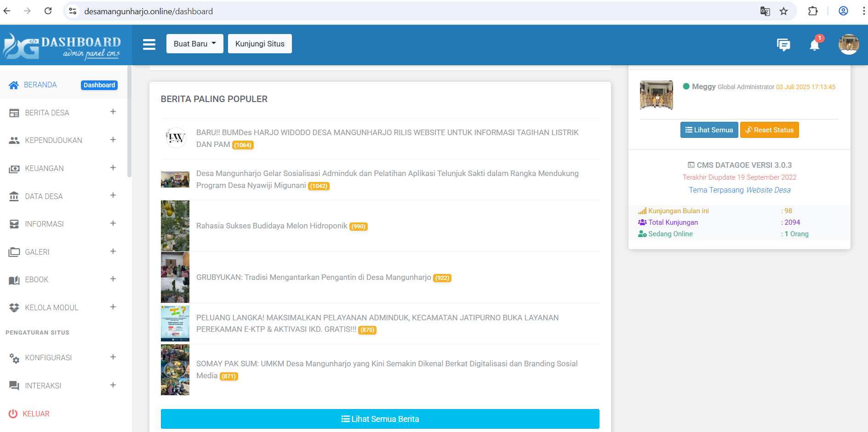Click the gallery icon beside GALERI

click(14, 252)
